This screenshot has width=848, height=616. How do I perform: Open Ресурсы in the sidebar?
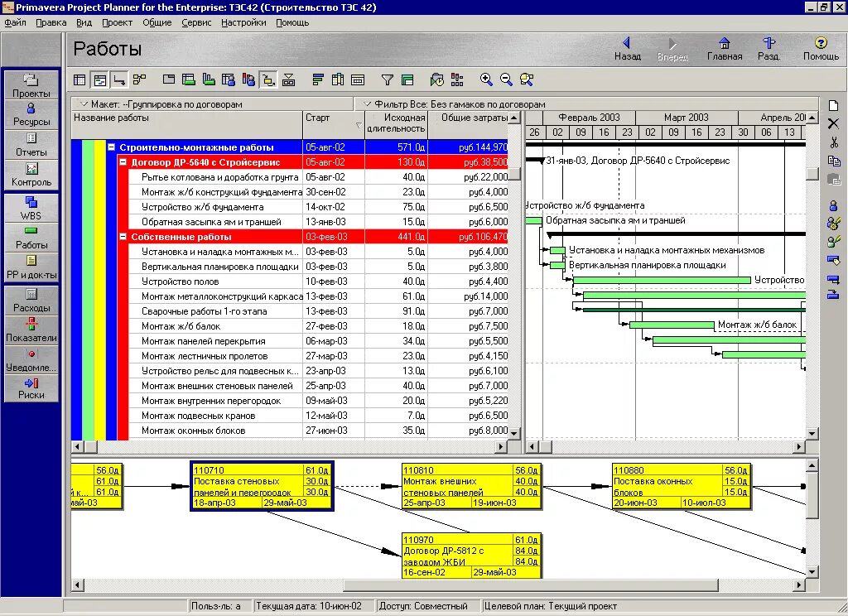pos(31,114)
